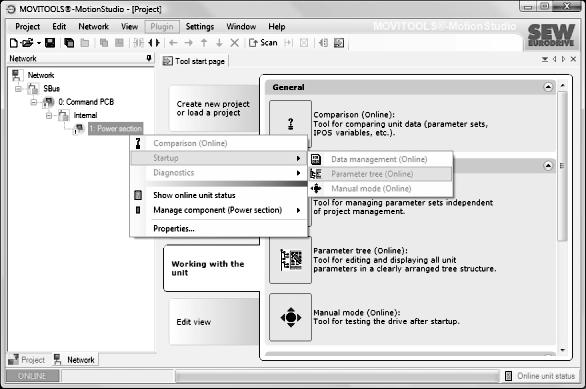The width and height of the screenshot is (586, 389).
Task: Select the Network root tree item
Action: (41, 75)
